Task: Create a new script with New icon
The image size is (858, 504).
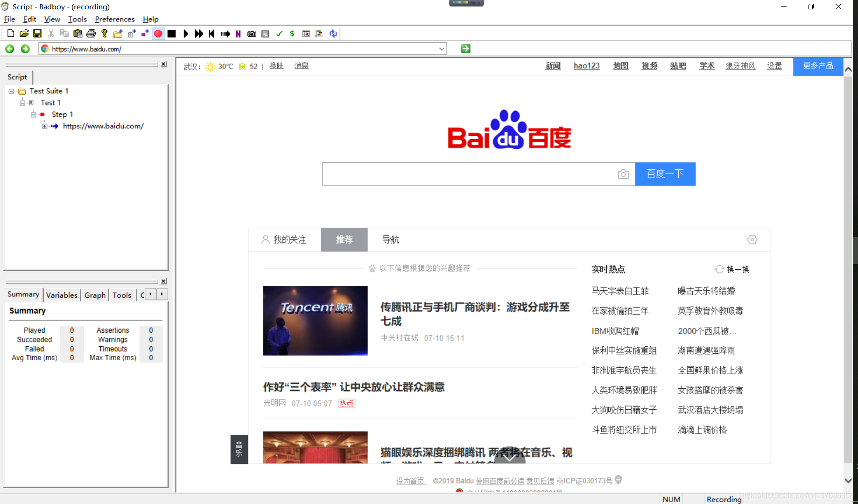Action: click(x=10, y=34)
